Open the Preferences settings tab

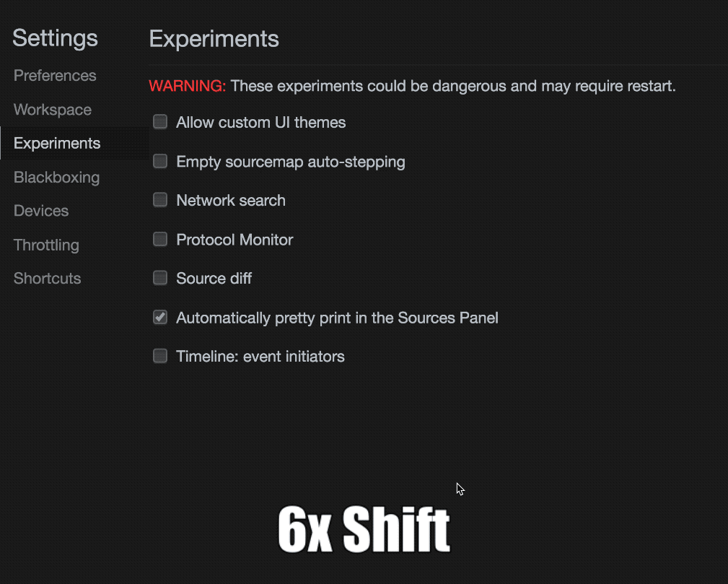tap(55, 76)
